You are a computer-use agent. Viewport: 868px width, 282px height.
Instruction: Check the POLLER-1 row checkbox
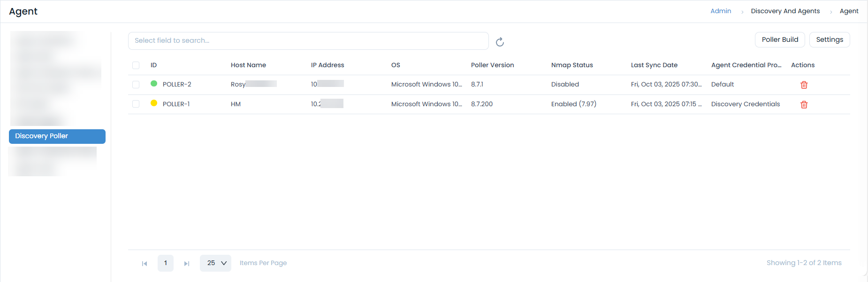(x=136, y=104)
